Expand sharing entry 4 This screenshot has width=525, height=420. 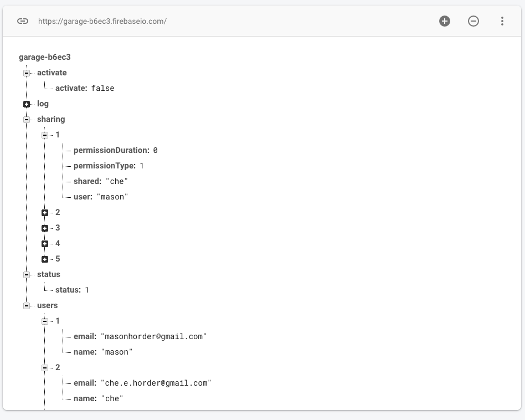point(44,243)
